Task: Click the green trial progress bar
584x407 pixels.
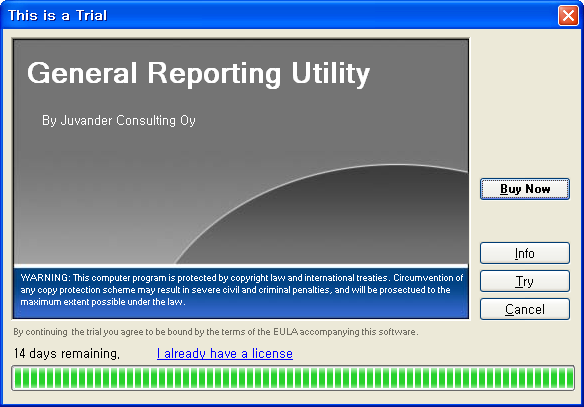Action: pos(293,378)
